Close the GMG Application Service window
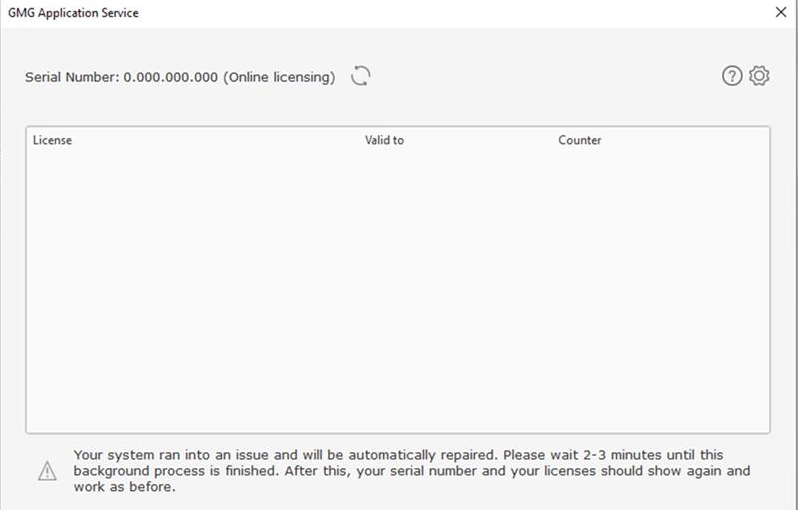800x510 pixels. coord(781,12)
